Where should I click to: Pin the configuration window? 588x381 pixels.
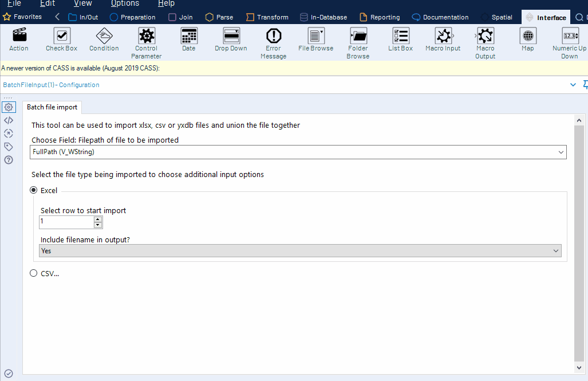pos(585,84)
